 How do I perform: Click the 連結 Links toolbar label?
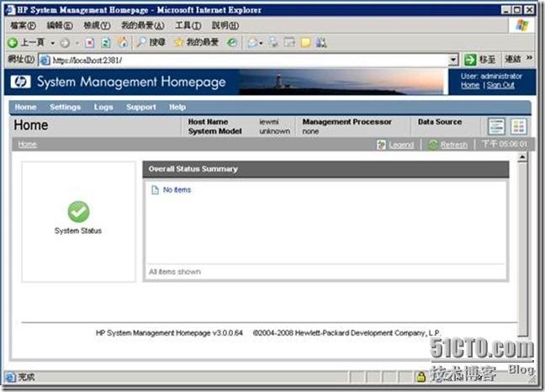[x=513, y=59]
